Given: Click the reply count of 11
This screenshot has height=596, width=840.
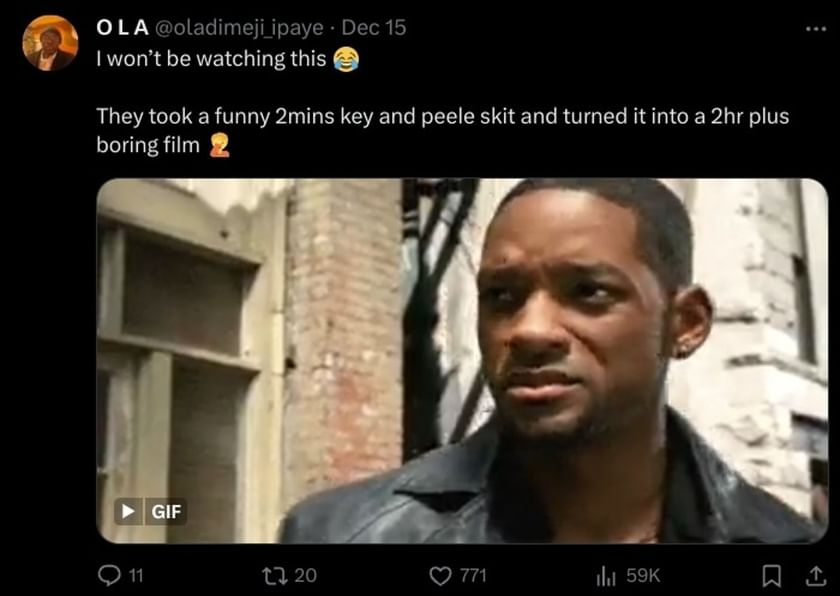Looking at the screenshot, I should tap(137, 575).
